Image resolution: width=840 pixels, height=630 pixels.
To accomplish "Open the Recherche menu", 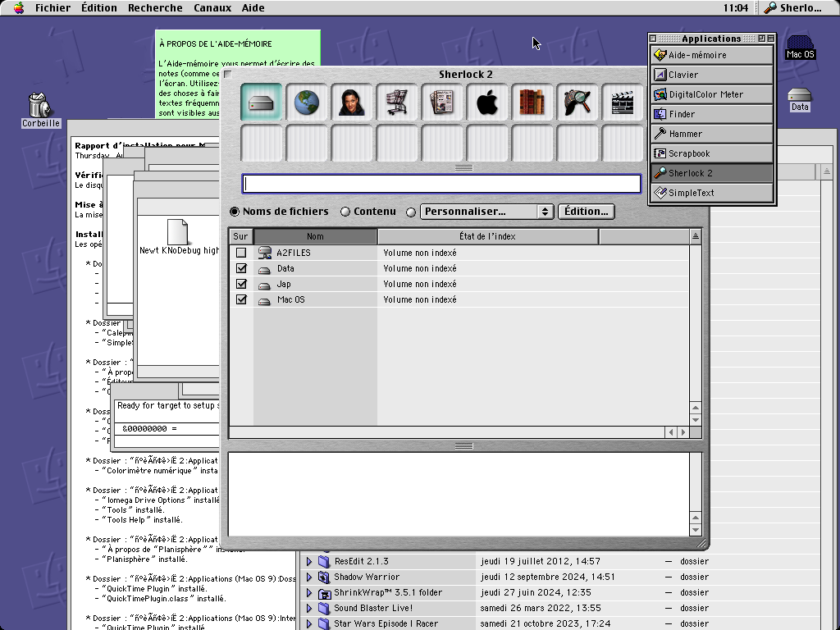I will [155, 7].
